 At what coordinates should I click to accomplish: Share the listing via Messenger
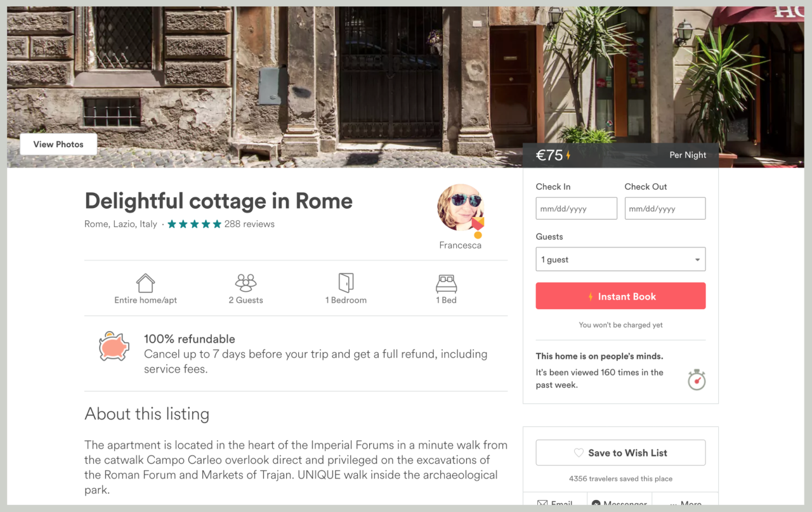click(x=619, y=504)
